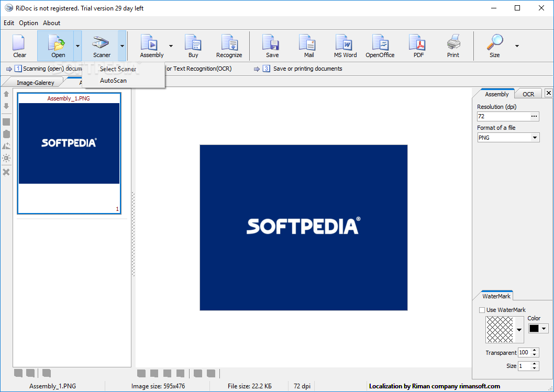Click the black watermark Color swatch
554x392 pixels.
click(534, 329)
